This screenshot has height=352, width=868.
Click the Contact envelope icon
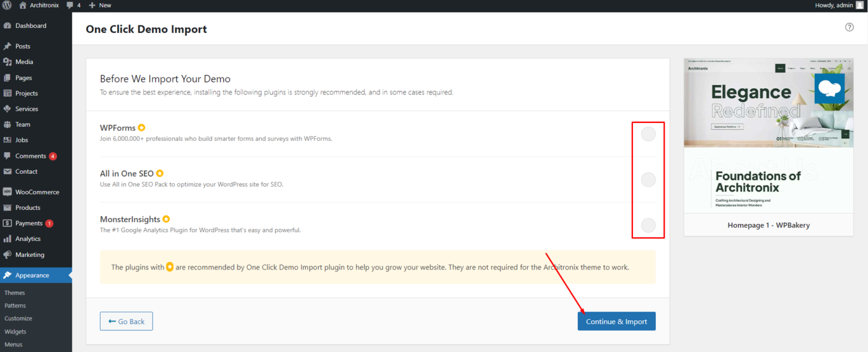click(x=7, y=171)
